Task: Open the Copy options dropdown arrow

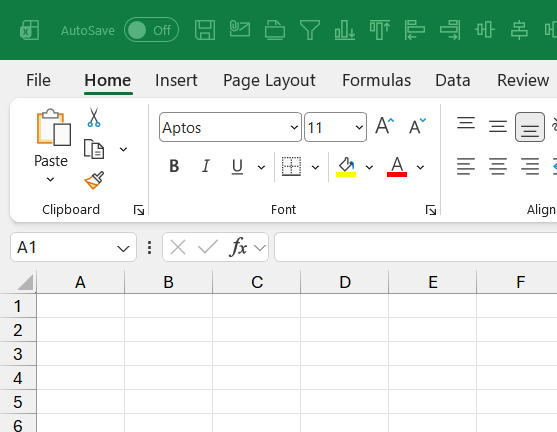Action: 123,149
